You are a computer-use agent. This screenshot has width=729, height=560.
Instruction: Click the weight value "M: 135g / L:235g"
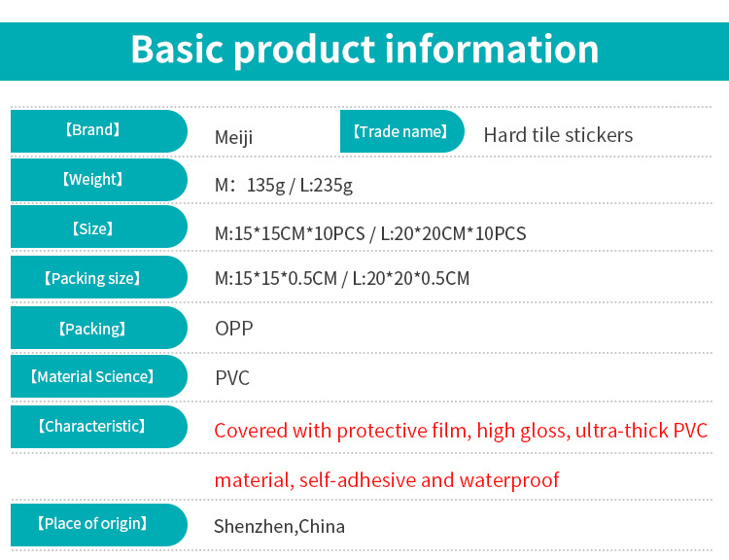(284, 185)
